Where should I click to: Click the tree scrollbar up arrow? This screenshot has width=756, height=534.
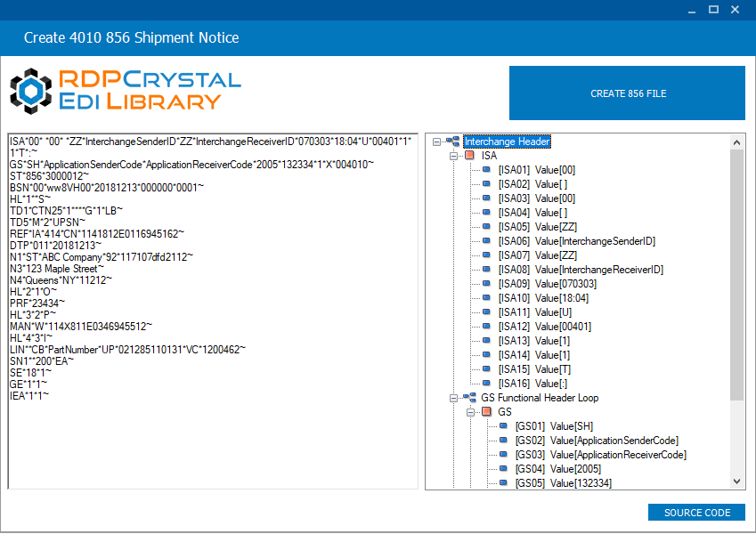[x=736, y=142]
